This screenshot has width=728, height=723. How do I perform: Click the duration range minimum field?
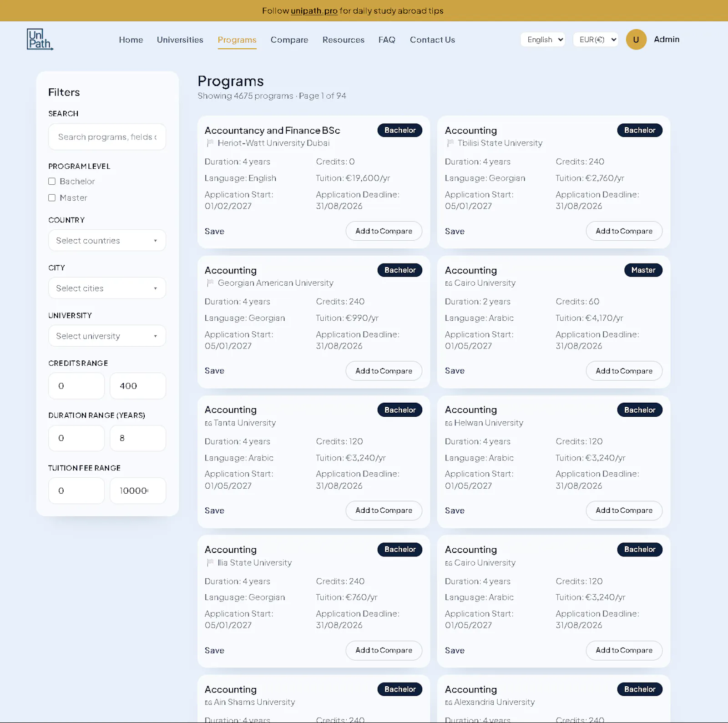[x=76, y=438]
